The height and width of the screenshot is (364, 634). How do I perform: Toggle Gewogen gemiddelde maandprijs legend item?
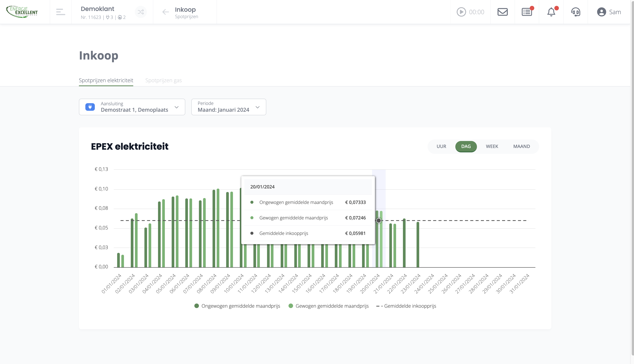pos(329,306)
